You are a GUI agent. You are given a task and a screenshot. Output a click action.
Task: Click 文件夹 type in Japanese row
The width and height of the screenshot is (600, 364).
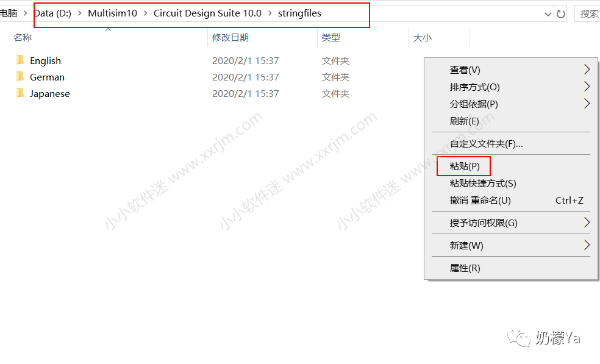(335, 93)
